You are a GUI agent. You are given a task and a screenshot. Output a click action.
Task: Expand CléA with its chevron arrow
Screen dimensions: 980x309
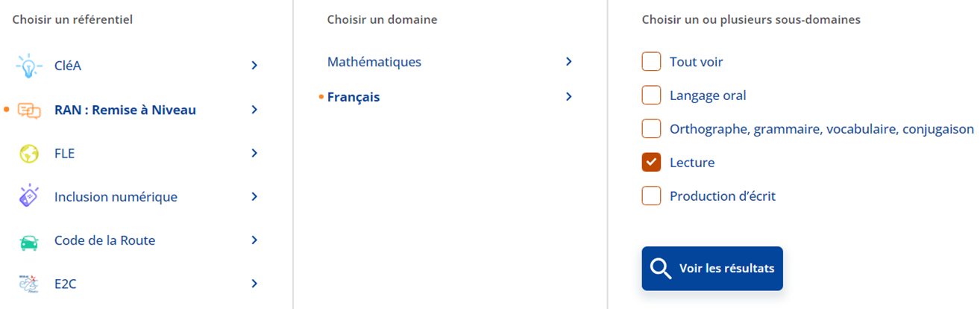(x=254, y=66)
